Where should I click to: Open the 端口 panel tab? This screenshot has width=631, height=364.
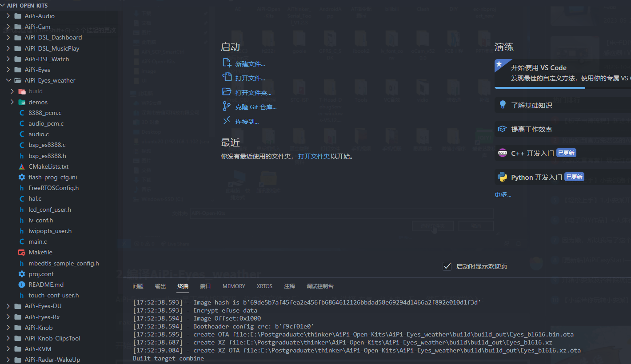(205, 286)
